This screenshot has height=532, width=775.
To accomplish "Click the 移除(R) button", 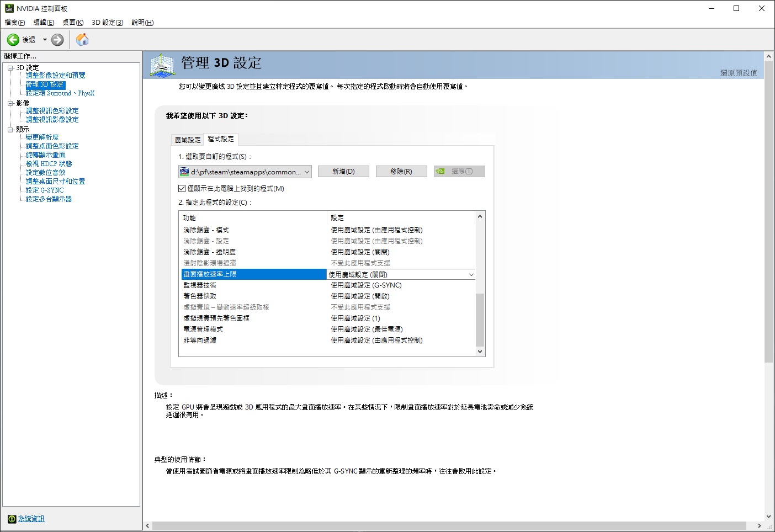I will click(x=401, y=172).
